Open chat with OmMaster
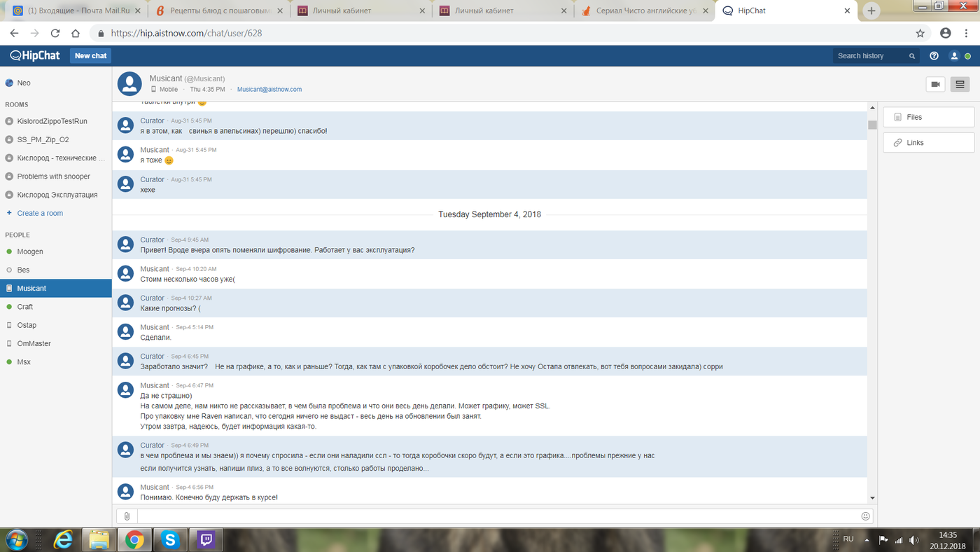980x552 pixels. [56, 343]
